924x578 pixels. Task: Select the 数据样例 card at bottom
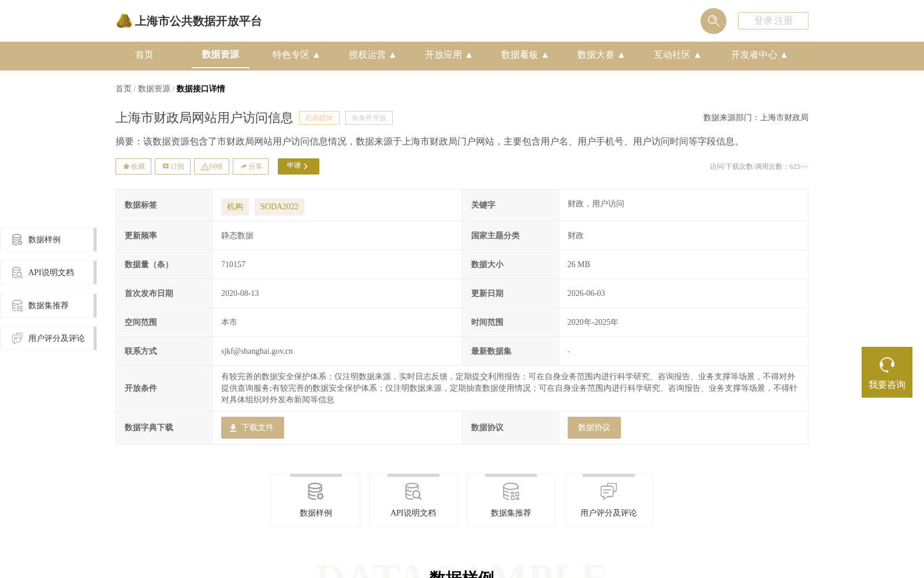316,501
